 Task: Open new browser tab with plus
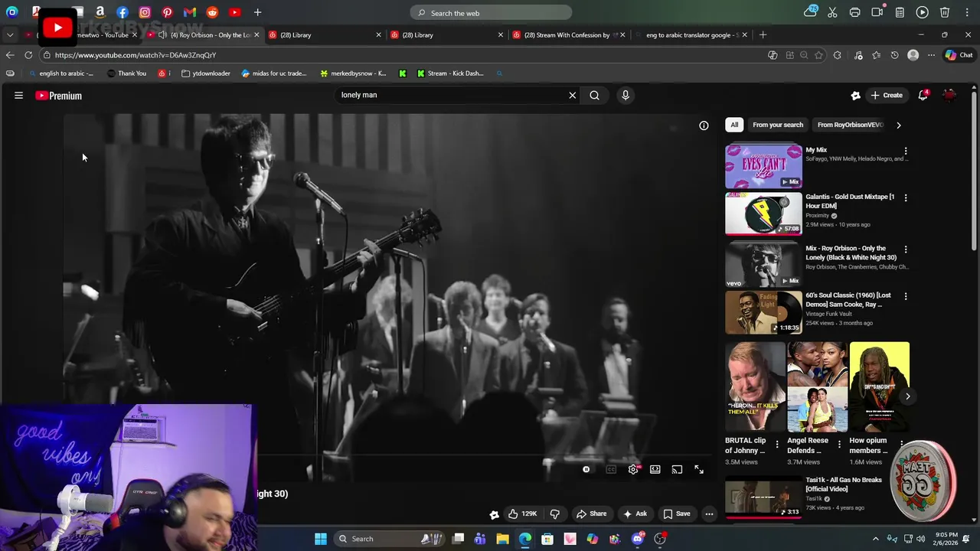click(763, 35)
